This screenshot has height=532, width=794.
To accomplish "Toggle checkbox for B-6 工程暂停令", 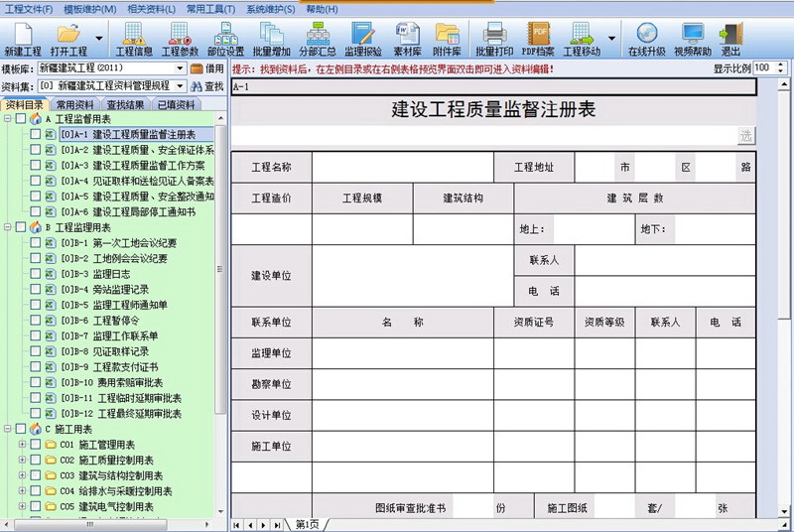I will pos(35,321).
